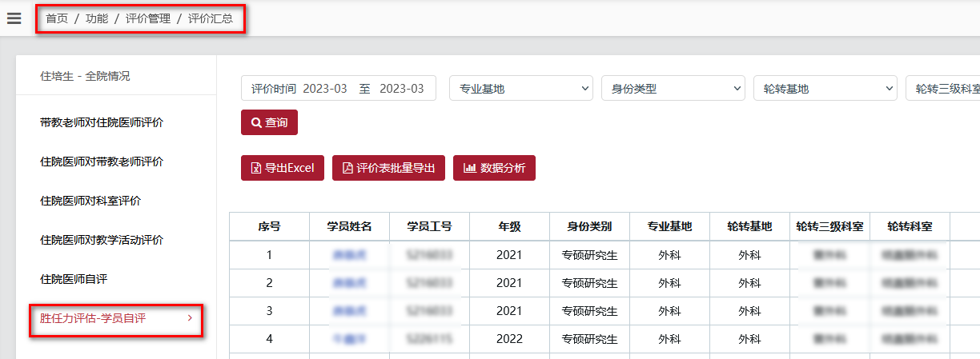Click 序号 cell 3

point(269,311)
